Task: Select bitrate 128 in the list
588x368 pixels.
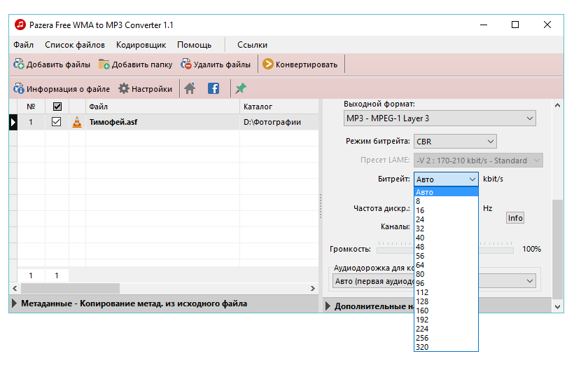Action: (447, 301)
